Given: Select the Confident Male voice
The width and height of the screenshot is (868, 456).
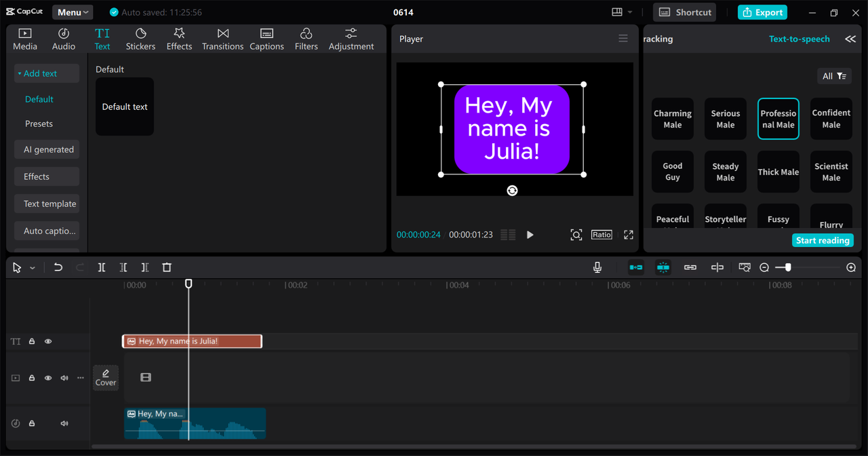Looking at the screenshot, I should (831, 119).
